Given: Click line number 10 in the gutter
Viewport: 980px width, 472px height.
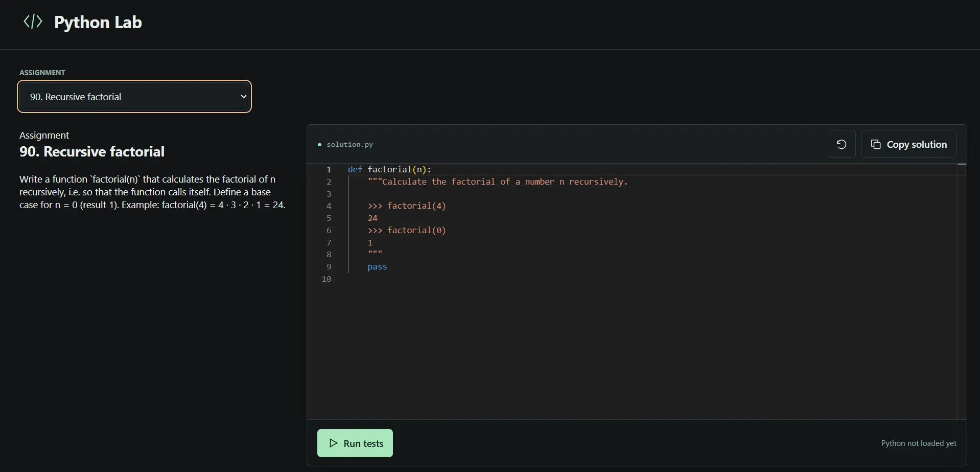Looking at the screenshot, I should pyautogui.click(x=326, y=279).
